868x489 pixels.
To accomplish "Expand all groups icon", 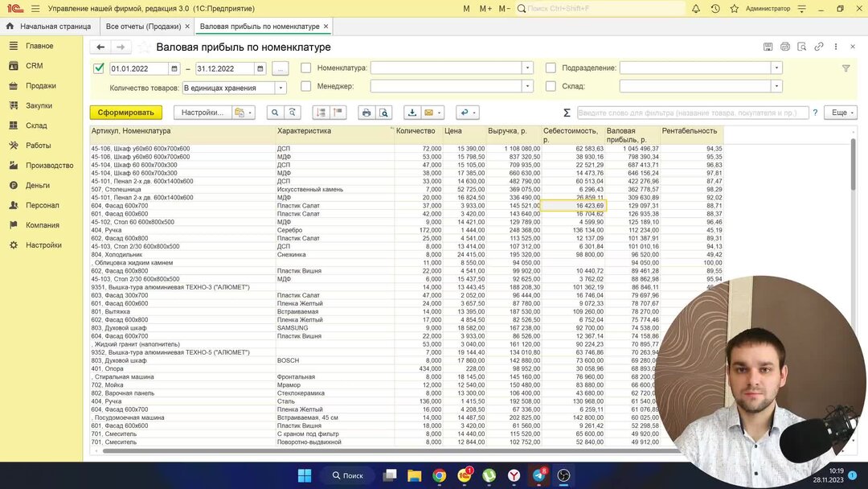I will [x=321, y=113].
